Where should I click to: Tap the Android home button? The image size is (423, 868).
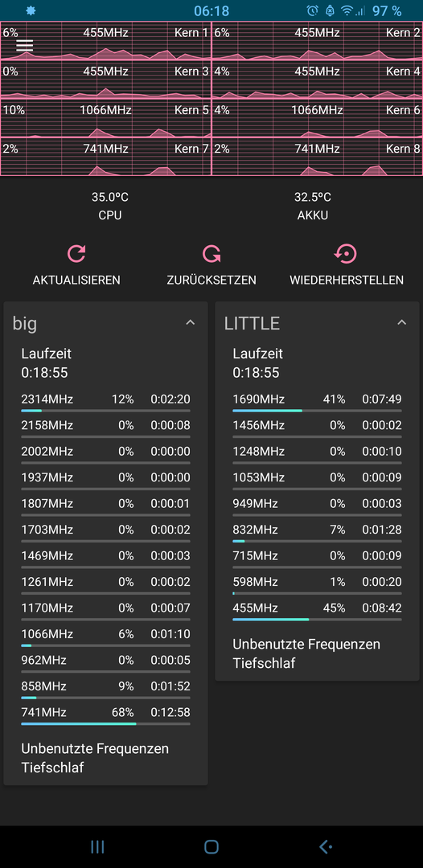coord(211,846)
